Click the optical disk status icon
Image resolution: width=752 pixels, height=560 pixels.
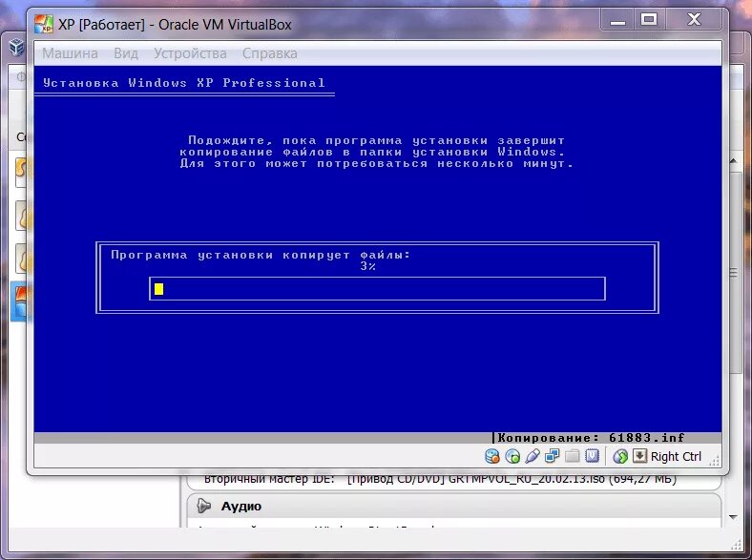click(x=512, y=456)
